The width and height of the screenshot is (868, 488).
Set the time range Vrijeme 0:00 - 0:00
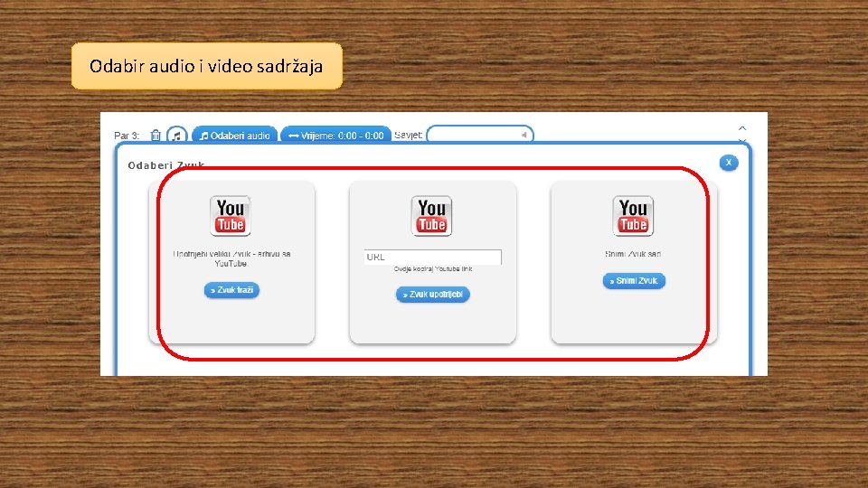[x=336, y=135]
